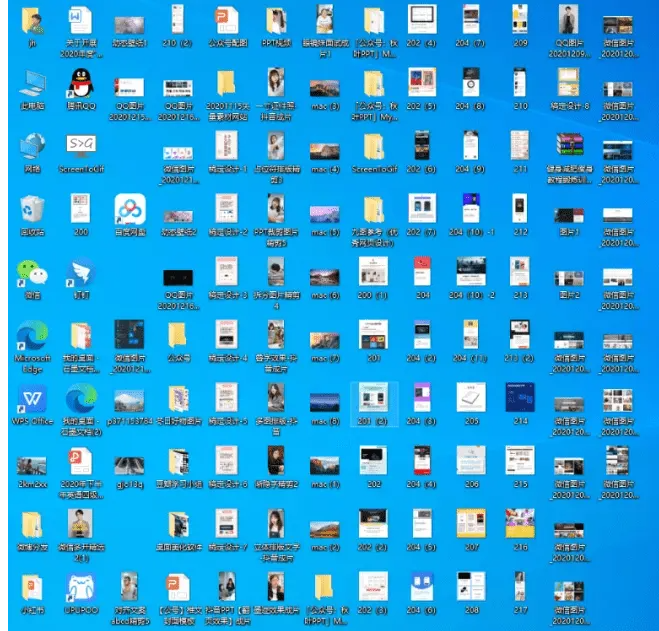659x631 pixels.
Task: Open the p37113784 mountain image
Action: (130, 400)
